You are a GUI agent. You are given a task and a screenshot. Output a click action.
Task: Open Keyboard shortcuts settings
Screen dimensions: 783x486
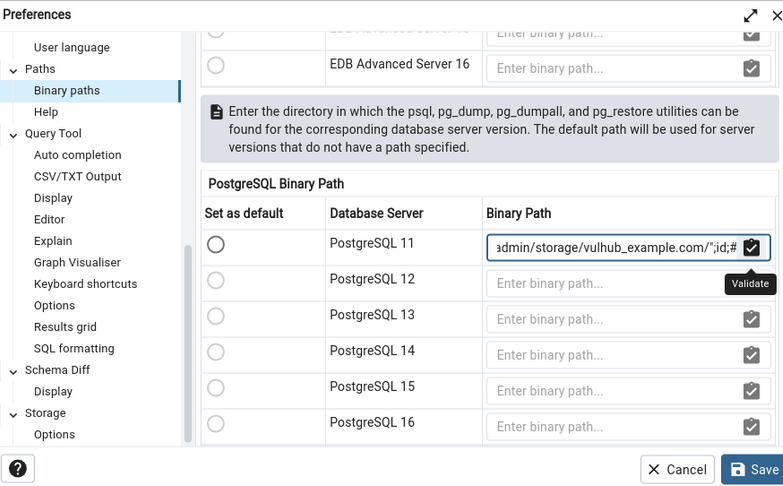[x=85, y=284]
